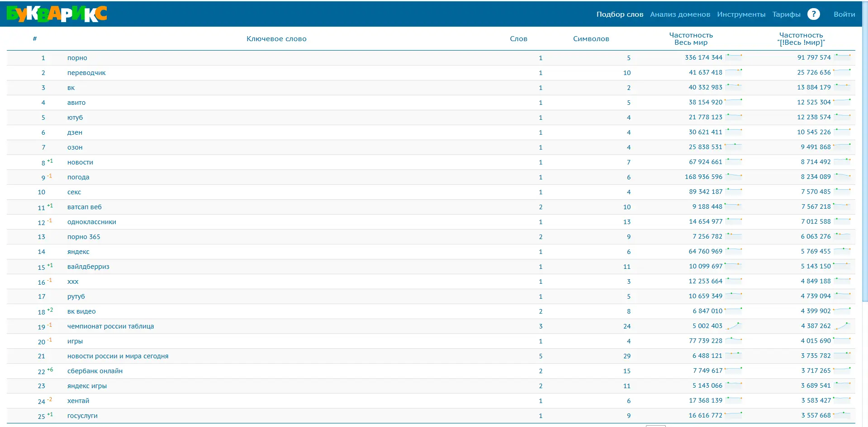Click exact frequency value 12 525 304

[814, 102]
